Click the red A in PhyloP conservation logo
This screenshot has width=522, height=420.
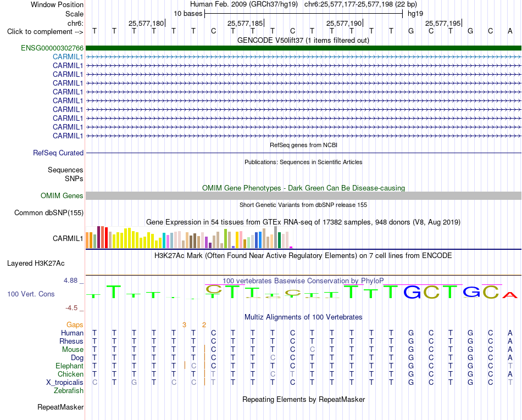(x=510, y=295)
